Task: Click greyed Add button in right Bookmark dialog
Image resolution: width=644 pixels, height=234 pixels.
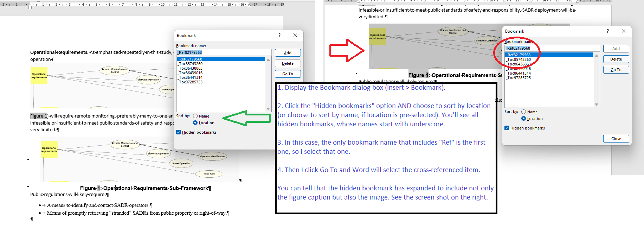Action: [x=616, y=49]
